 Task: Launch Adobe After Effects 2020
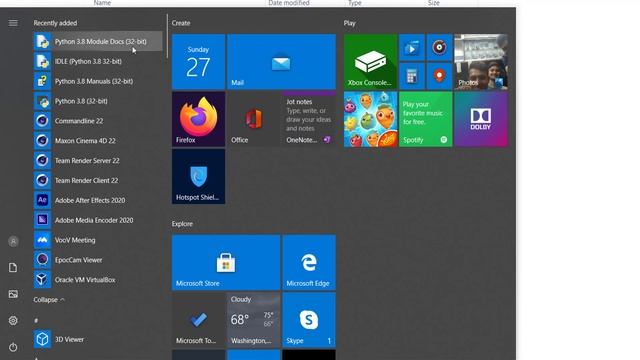point(98,200)
